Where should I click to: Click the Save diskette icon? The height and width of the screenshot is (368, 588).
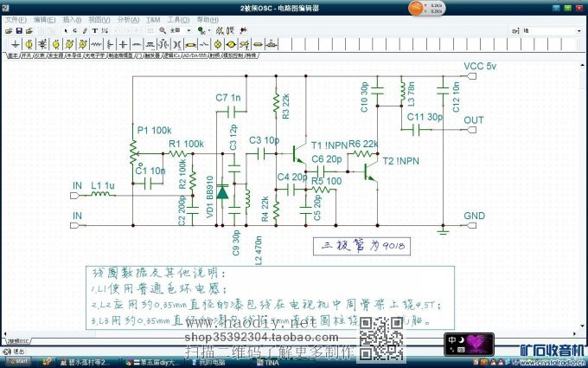17,30
